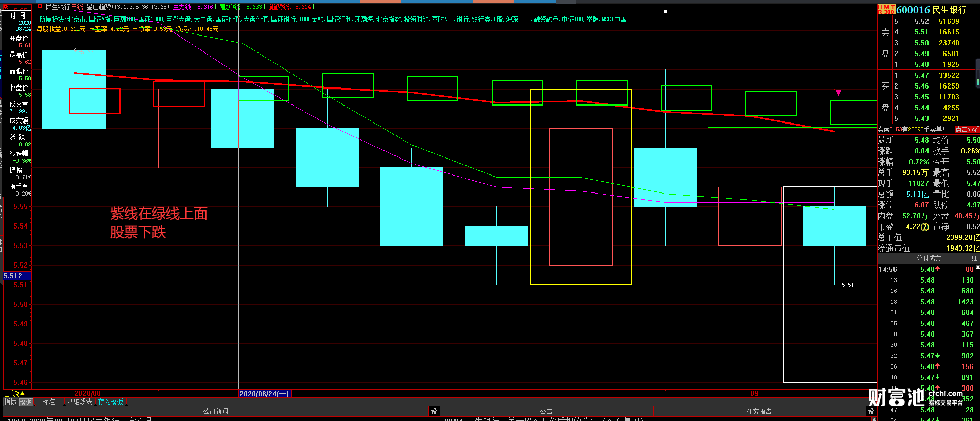Click the 趋势线 5.614 legend value
Viewport: 980px width, 421px height.
(x=292, y=7)
